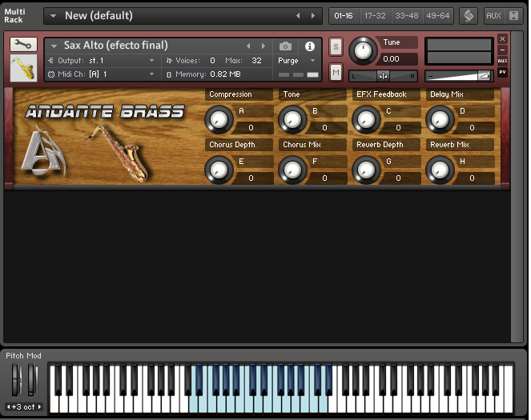Click the Reverb Mix label

coord(449,145)
